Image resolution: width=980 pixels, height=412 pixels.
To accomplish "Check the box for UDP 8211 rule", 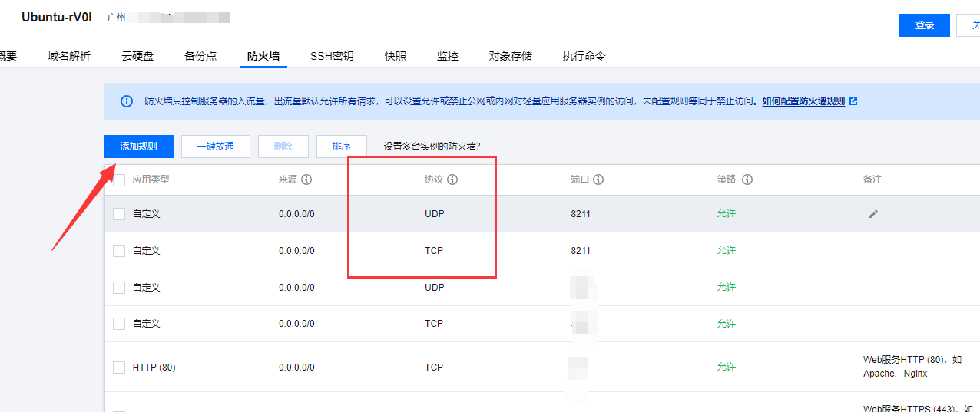I will (x=119, y=214).
